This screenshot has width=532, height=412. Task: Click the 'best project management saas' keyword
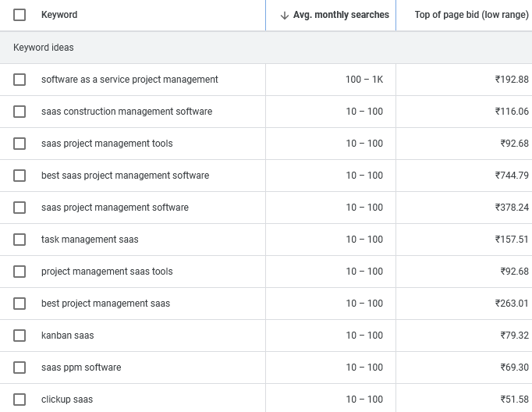click(x=105, y=304)
